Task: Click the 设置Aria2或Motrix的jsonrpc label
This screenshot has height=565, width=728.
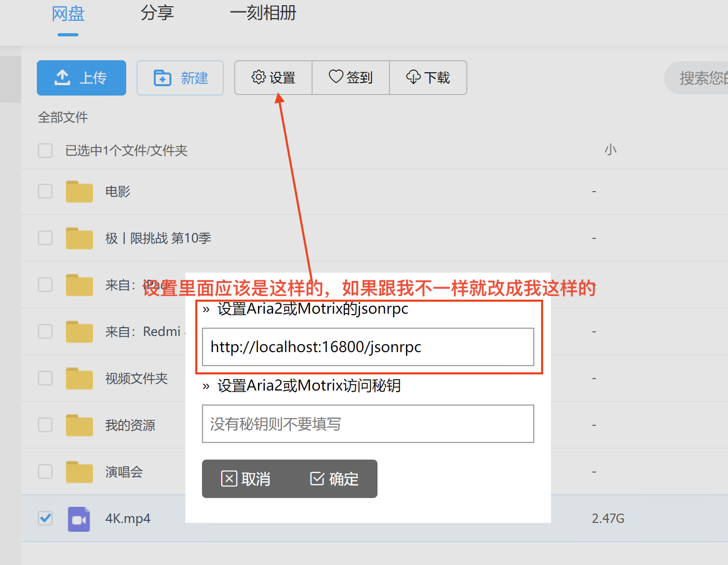Action: (x=313, y=309)
